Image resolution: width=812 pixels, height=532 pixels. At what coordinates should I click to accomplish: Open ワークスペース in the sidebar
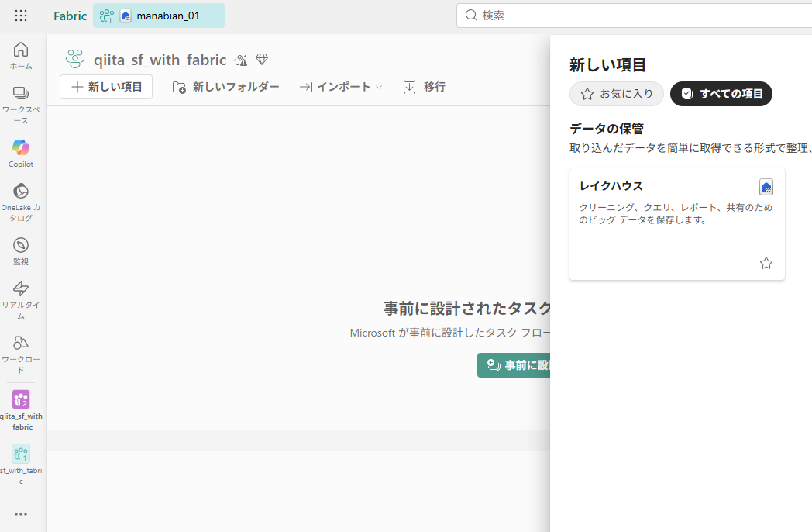coord(21,105)
